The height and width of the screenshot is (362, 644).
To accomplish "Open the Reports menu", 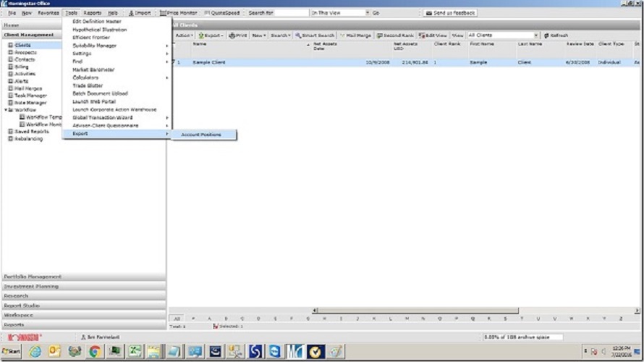I will tap(93, 13).
